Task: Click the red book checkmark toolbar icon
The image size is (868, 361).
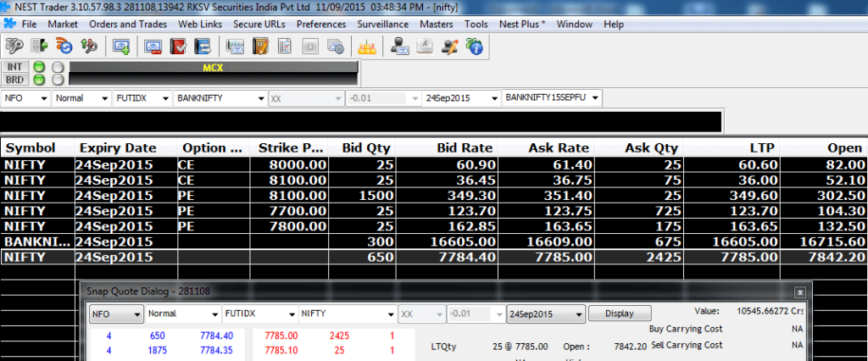Action: (179, 46)
